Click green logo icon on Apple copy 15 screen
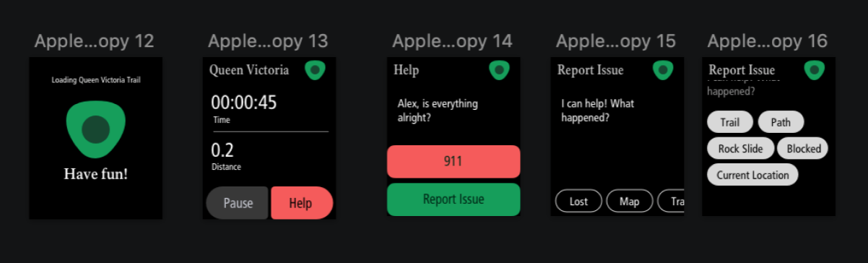 (x=663, y=70)
